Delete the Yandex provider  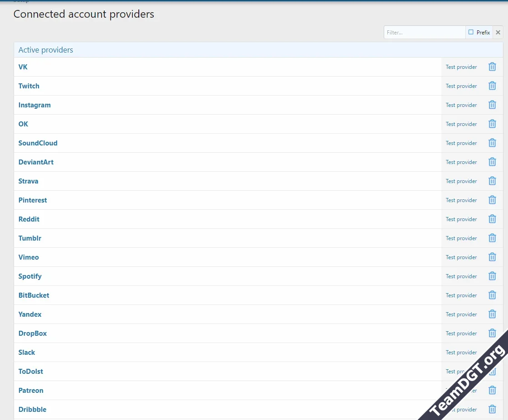click(x=492, y=314)
